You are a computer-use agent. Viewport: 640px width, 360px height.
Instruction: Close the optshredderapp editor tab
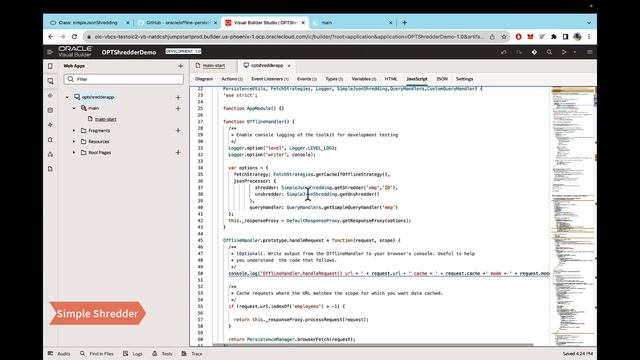(289, 66)
